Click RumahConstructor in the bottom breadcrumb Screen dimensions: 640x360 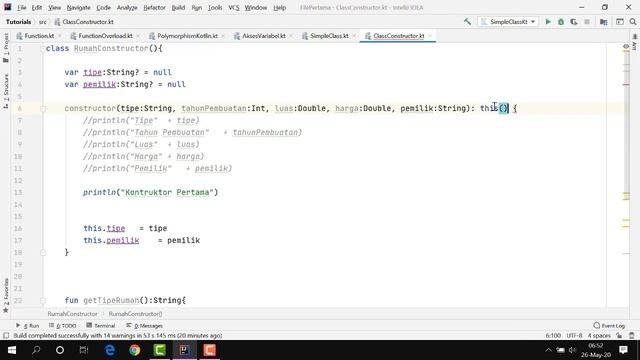[72, 314]
